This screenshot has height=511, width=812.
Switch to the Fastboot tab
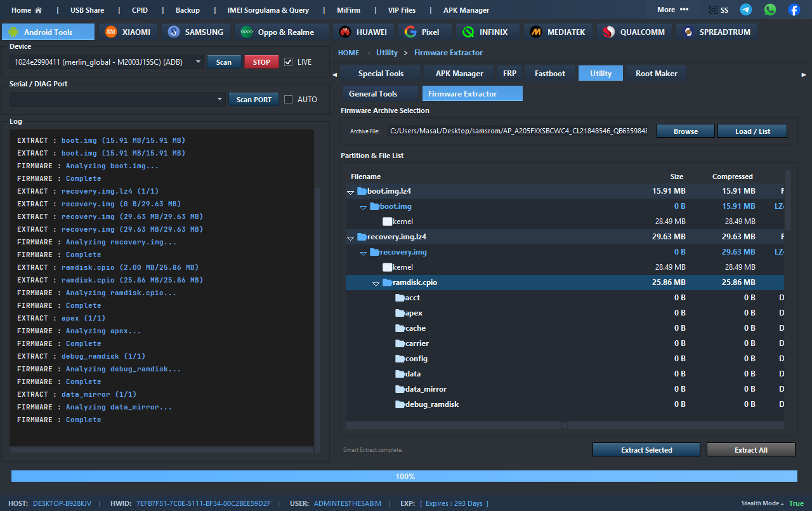coord(549,74)
